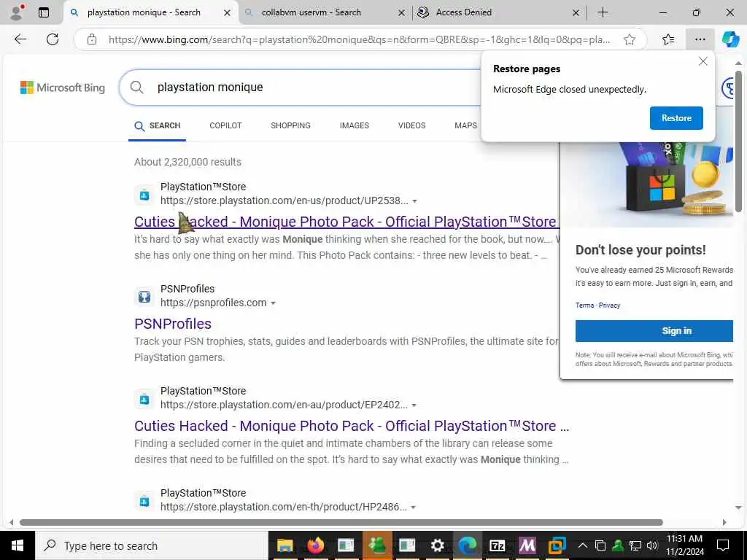Go back with the browser back arrow
747x560 pixels.
(x=20, y=39)
